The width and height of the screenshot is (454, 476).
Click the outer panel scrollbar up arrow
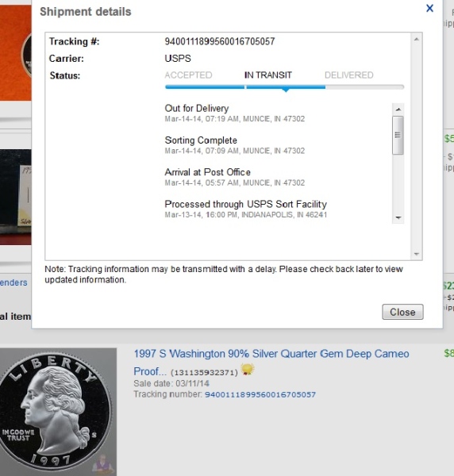coord(417,39)
